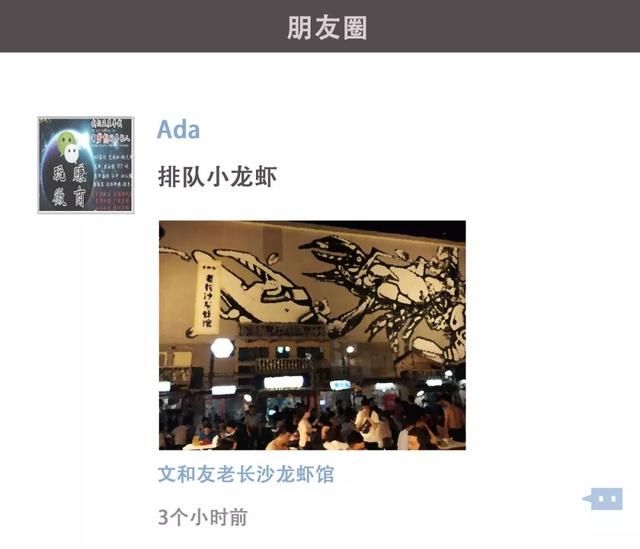
Task: Click the dark header bar
Action: pos(320,26)
